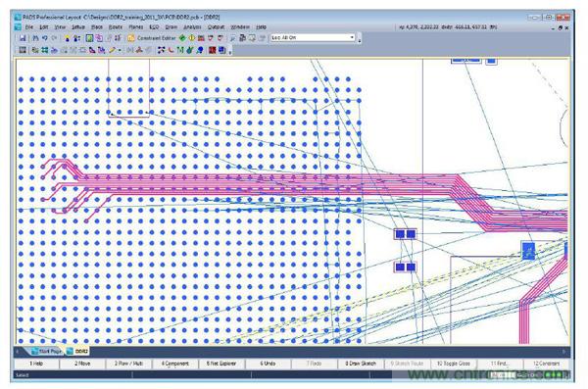Click the 5 Net Explorer button

tap(221, 364)
